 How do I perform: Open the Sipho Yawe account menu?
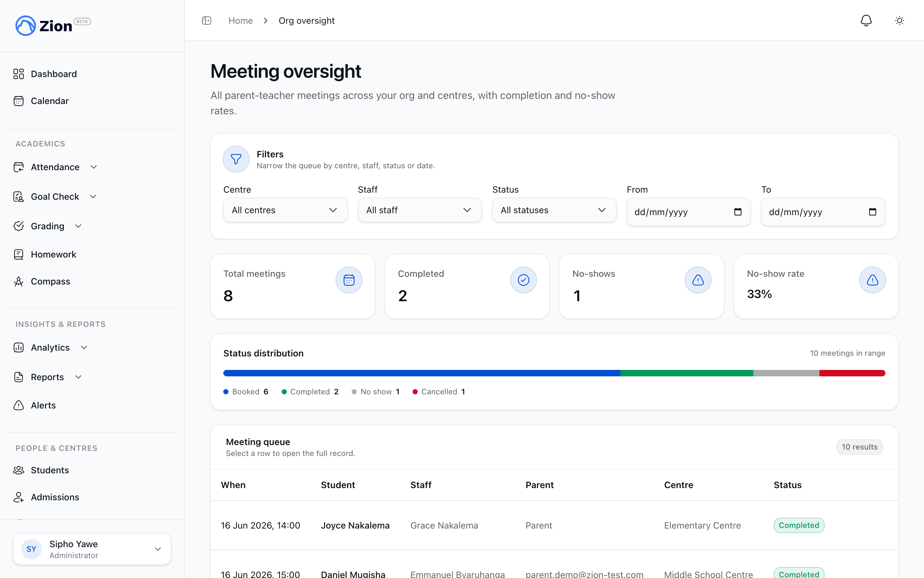click(x=92, y=549)
